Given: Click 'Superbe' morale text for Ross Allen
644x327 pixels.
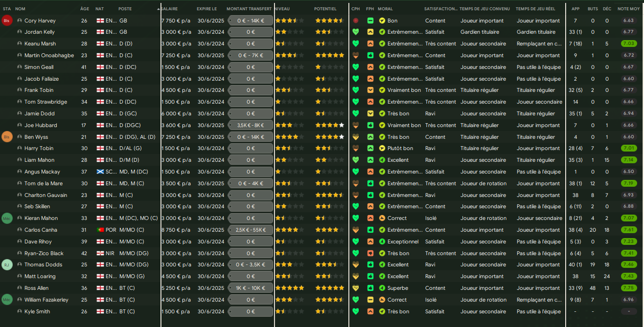Looking at the screenshot, I should coord(398,288).
